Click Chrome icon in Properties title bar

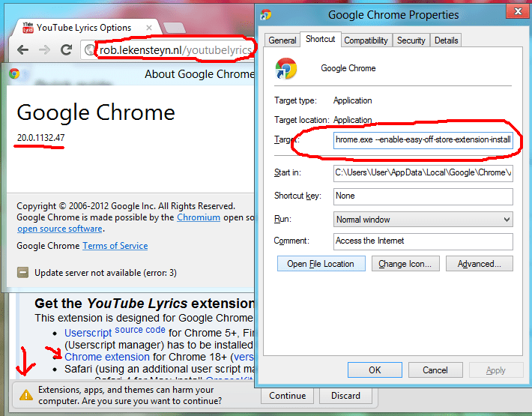point(266,14)
